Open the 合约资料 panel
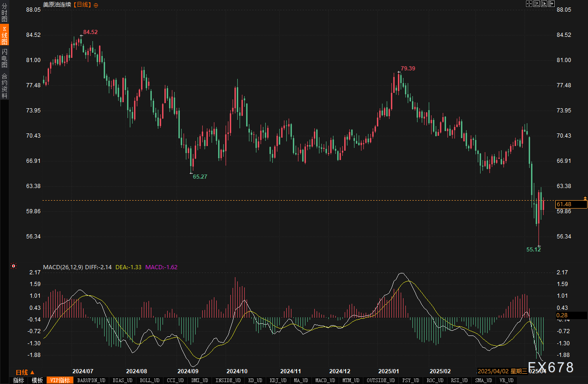This screenshot has height=384, width=588. tap(4, 85)
